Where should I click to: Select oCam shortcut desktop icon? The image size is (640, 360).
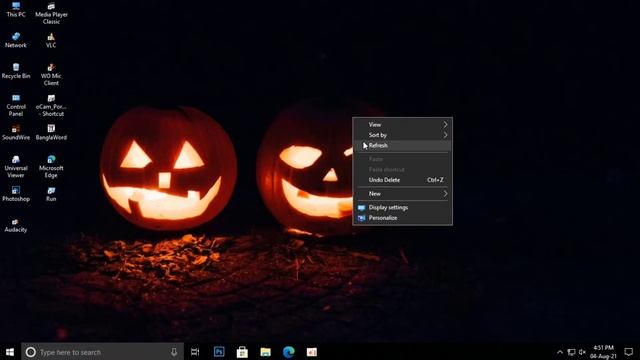click(x=51, y=105)
